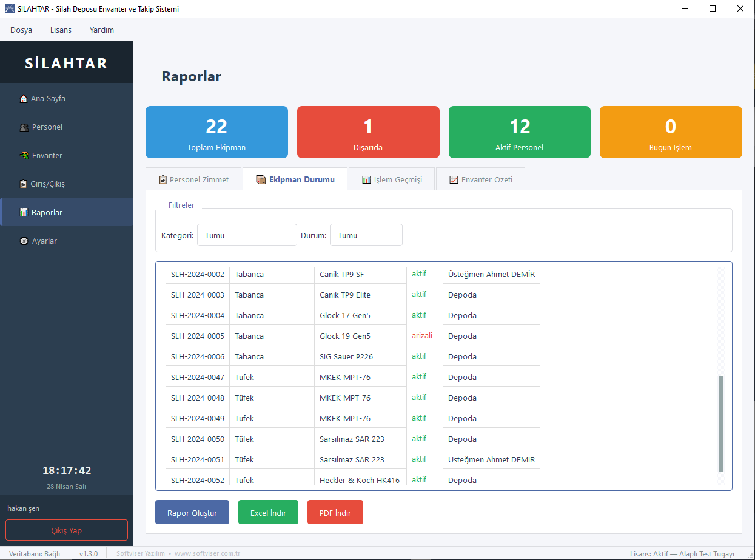This screenshot has height=560, width=755.
Task: Click the Excel İndir button
Action: (x=268, y=513)
